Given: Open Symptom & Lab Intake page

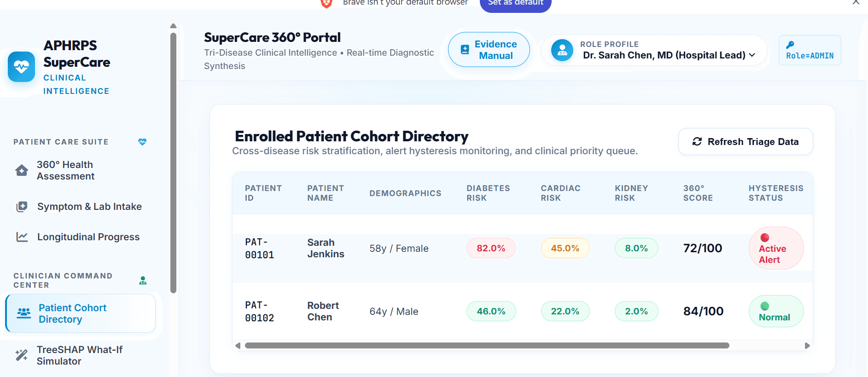Looking at the screenshot, I should (x=80, y=207).
